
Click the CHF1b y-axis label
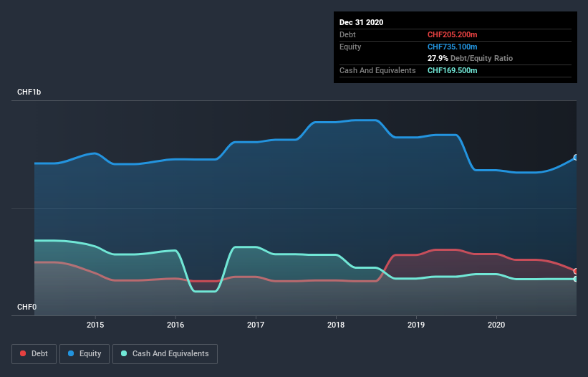click(29, 92)
